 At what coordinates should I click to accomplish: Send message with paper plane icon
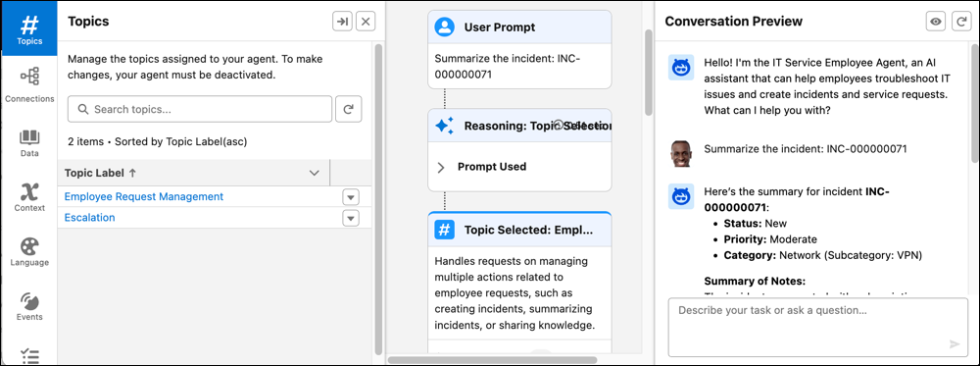955,344
